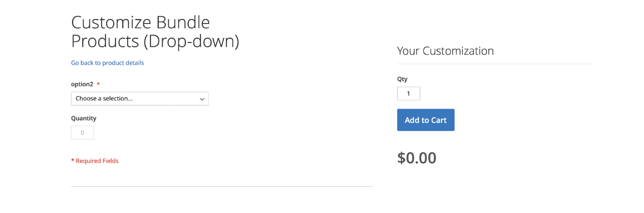This screenshot has height=213, width=644.
Task: Open the option2 Choose a selection dropdown
Action: pyautogui.click(x=139, y=99)
